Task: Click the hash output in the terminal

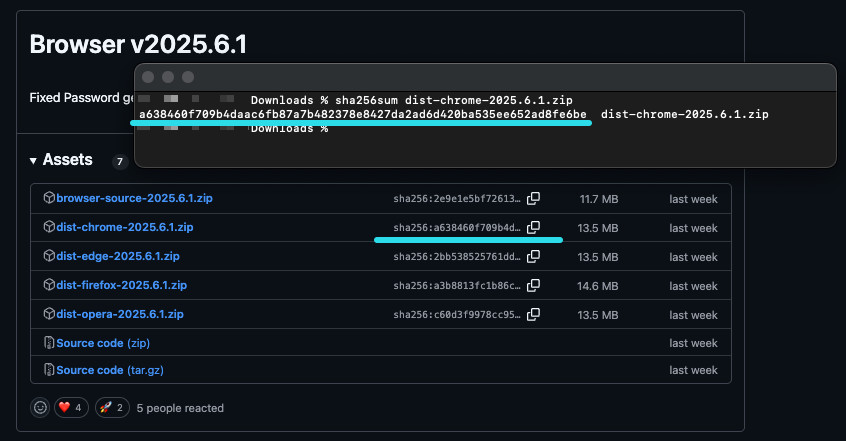Action: pyautogui.click(x=362, y=115)
